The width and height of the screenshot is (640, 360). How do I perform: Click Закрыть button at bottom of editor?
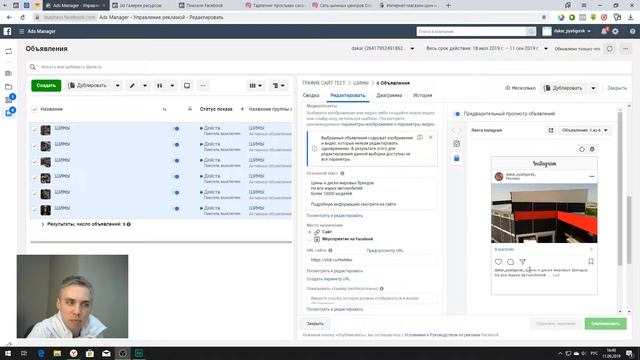tap(315, 324)
